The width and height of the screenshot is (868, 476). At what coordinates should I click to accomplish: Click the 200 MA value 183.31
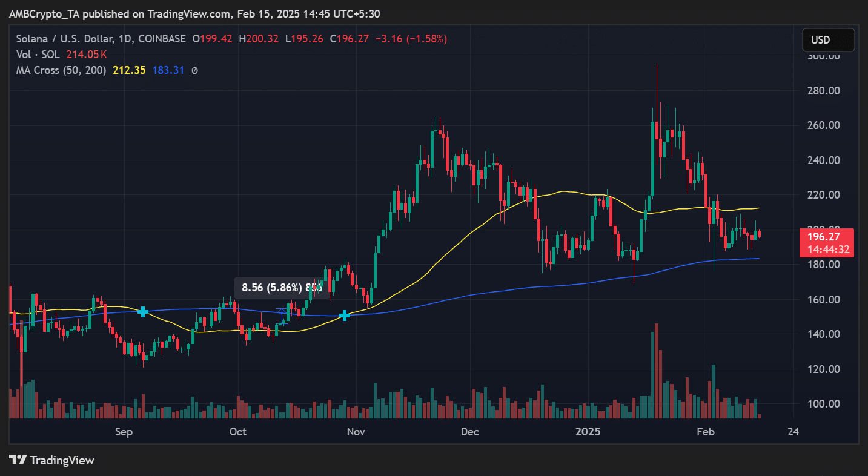tap(168, 70)
